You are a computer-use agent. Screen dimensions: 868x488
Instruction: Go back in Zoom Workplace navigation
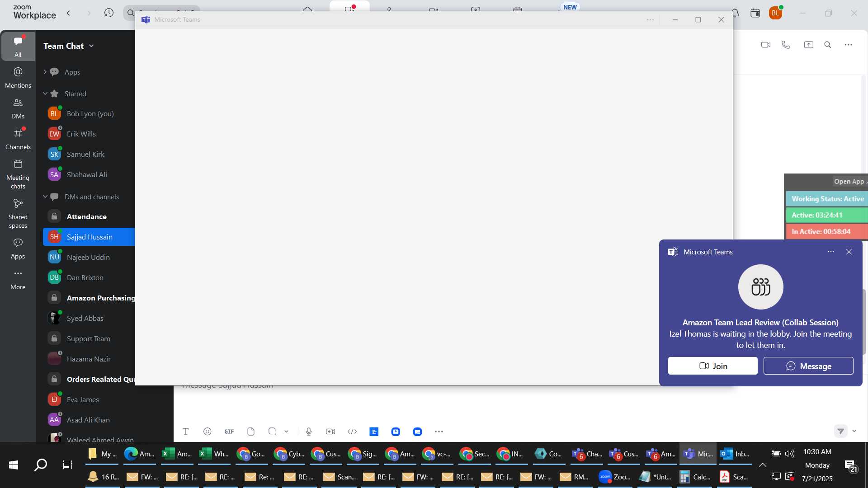tap(68, 13)
